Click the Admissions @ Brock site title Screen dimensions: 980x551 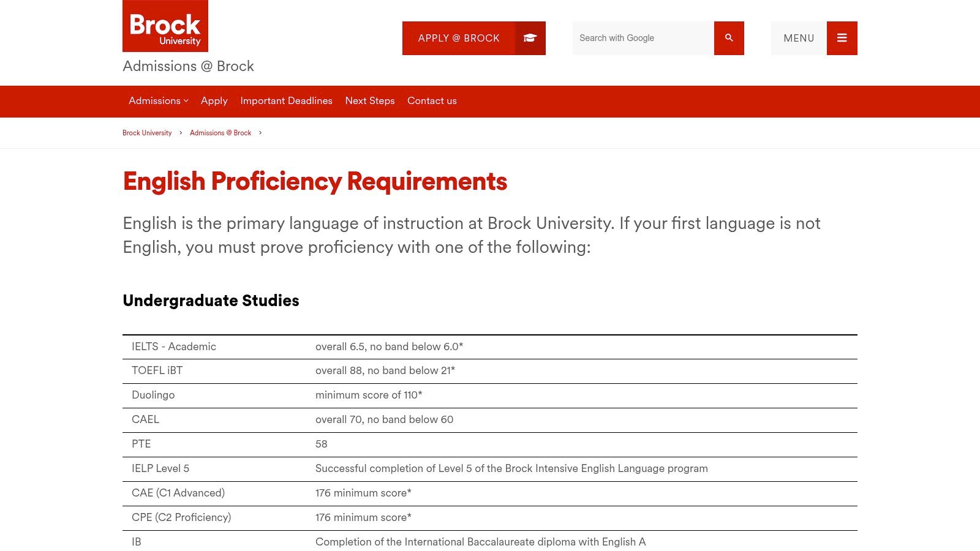(188, 66)
